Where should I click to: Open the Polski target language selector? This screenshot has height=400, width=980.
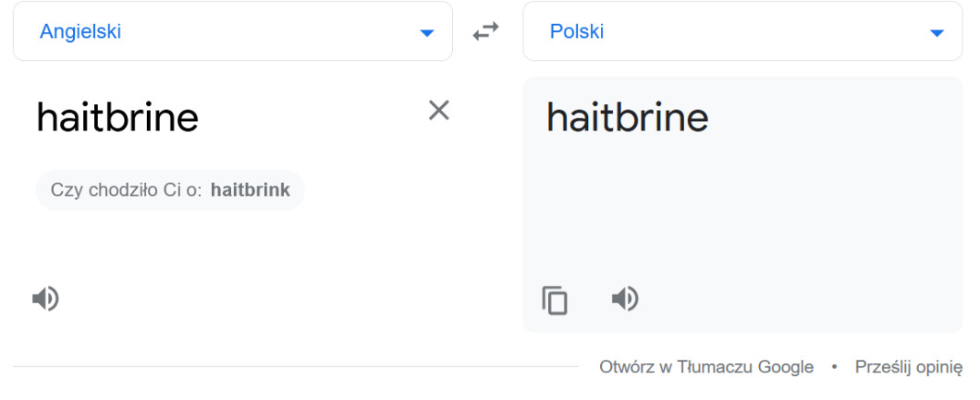point(741,31)
